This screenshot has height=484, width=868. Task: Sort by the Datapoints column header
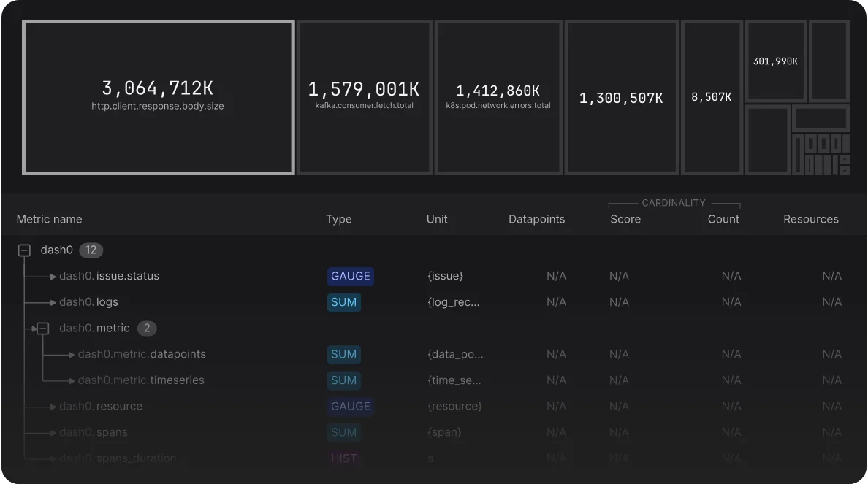536,219
